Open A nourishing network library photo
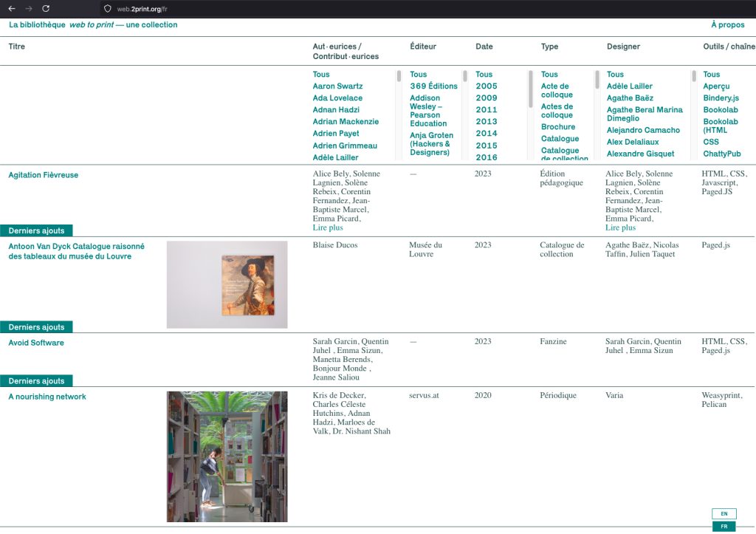The image size is (756, 534). 227,456
